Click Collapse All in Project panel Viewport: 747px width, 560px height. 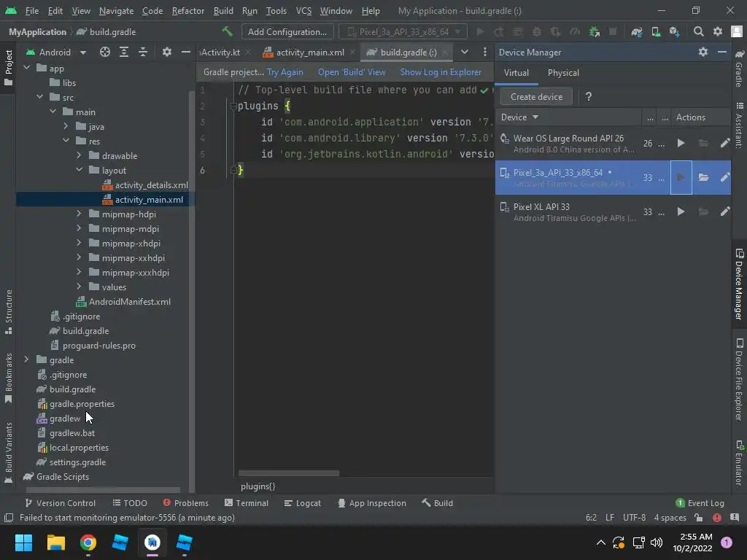pyautogui.click(x=143, y=52)
